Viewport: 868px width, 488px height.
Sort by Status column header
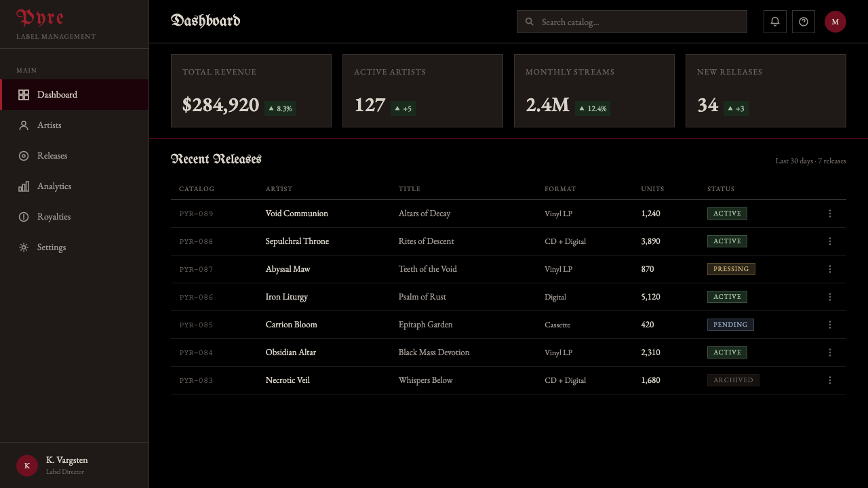pyautogui.click(x=721, y=189)
